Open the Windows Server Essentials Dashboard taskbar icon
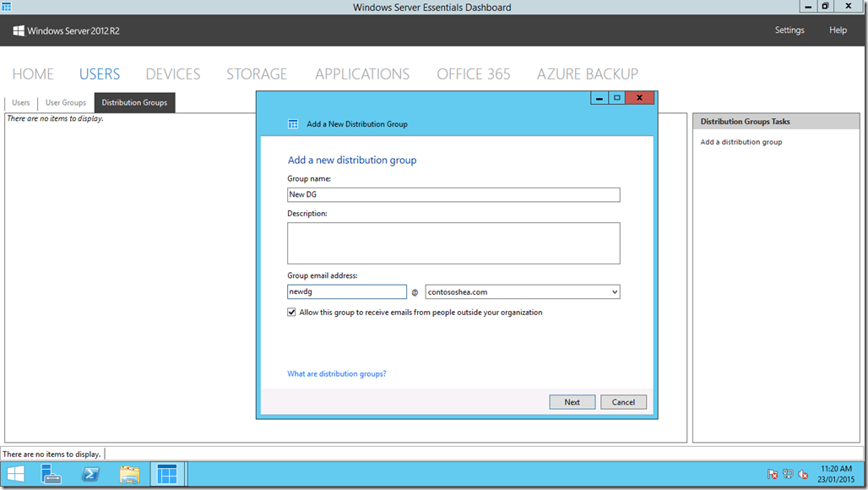This screenshot has width=868, height=490. [x=166, y=474]
